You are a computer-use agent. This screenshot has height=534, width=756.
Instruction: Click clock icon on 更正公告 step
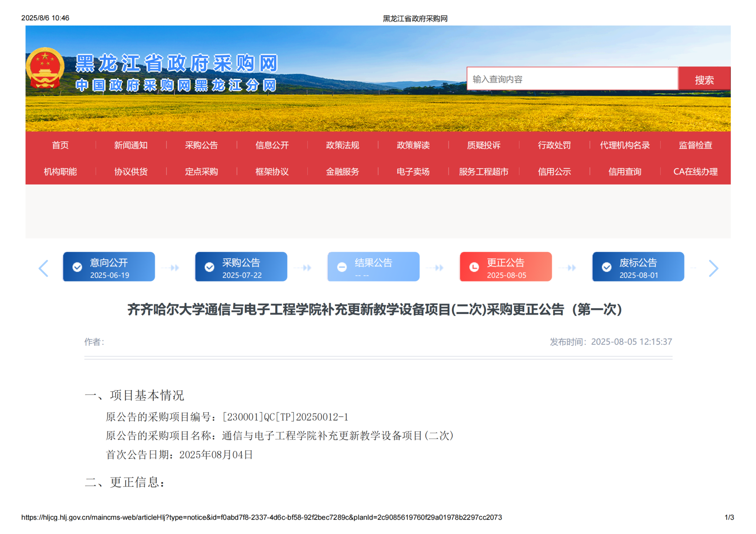(x=474, y=267)
